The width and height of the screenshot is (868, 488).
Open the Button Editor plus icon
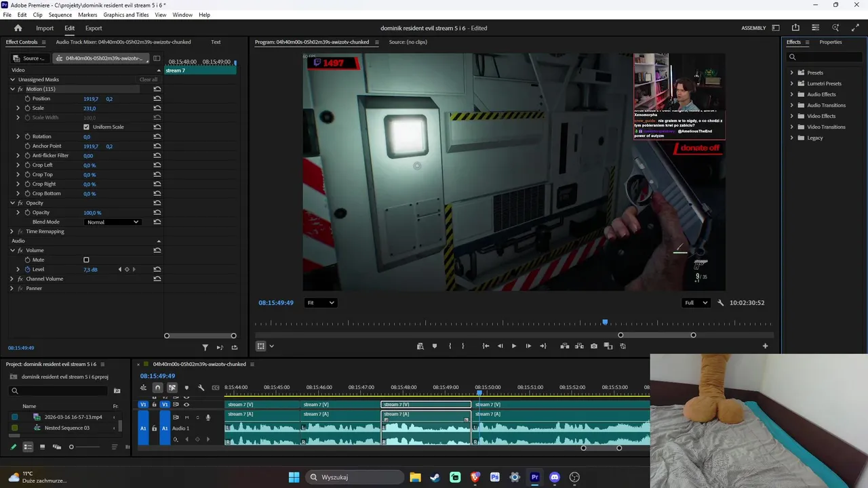765,346
